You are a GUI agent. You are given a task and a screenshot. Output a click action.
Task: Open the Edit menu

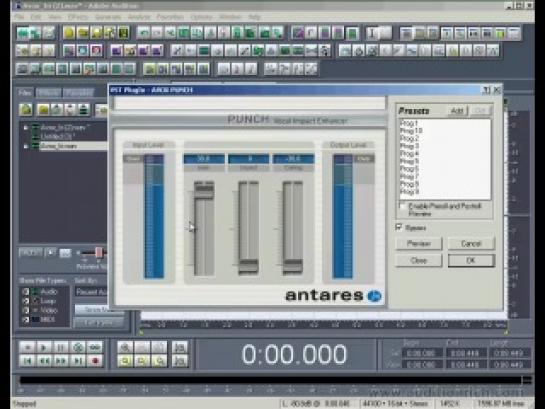coord(36,17)
